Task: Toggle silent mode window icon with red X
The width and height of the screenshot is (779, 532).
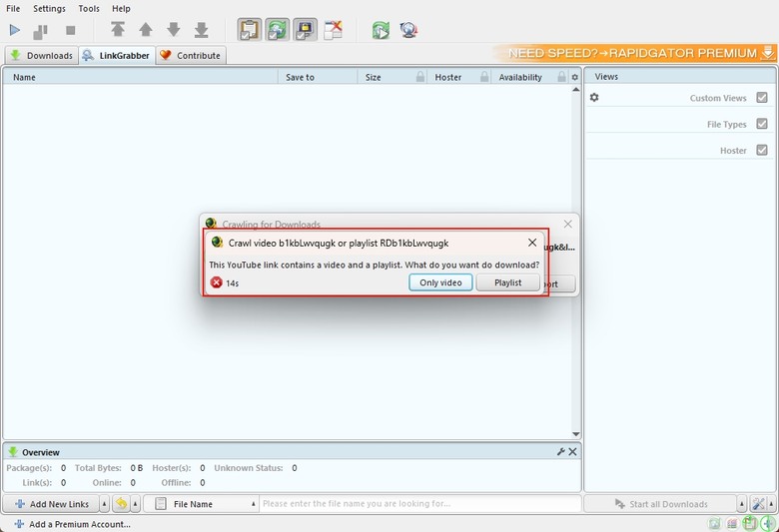Action: coord(333,30)
